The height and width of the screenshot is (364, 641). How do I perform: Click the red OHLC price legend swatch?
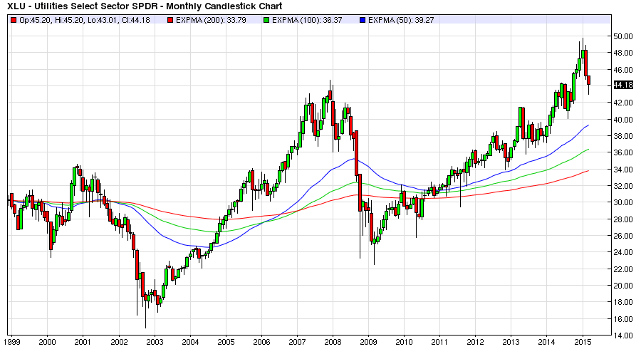coord(14,20)
